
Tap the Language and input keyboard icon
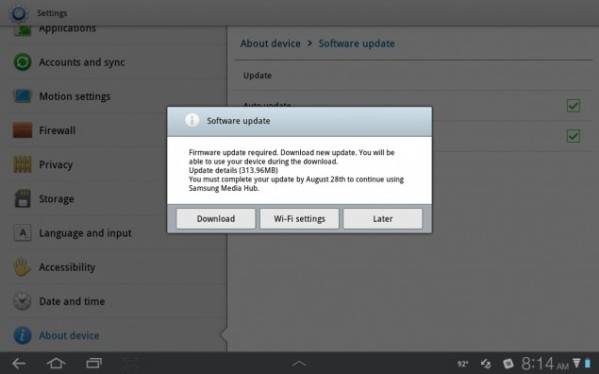[23, 233]
